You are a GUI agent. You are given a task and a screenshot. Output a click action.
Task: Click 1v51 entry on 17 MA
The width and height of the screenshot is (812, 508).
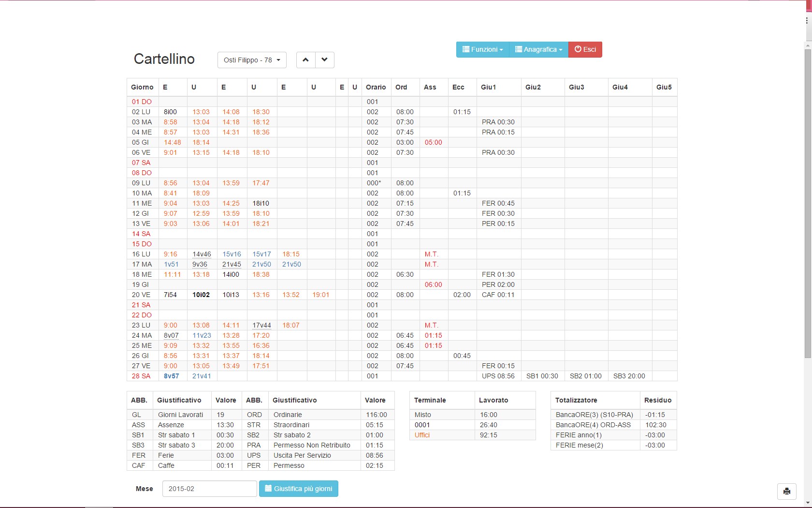point(171,264)
